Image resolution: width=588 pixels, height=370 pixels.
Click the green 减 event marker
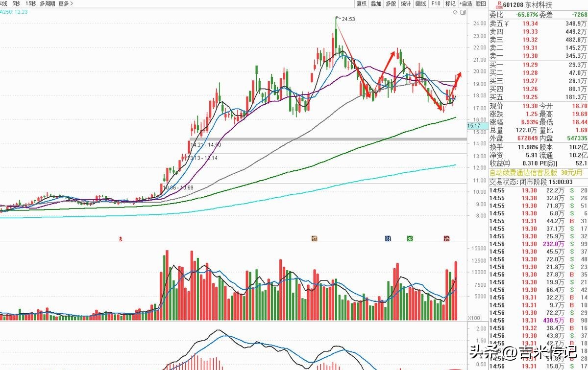pyautogui.click(x=410, y=239)
